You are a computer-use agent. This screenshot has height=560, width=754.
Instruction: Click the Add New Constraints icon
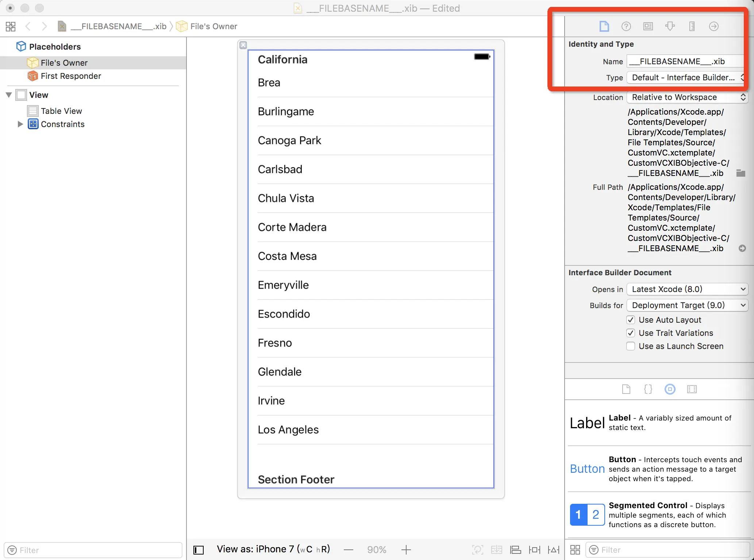tap(534, 550)
